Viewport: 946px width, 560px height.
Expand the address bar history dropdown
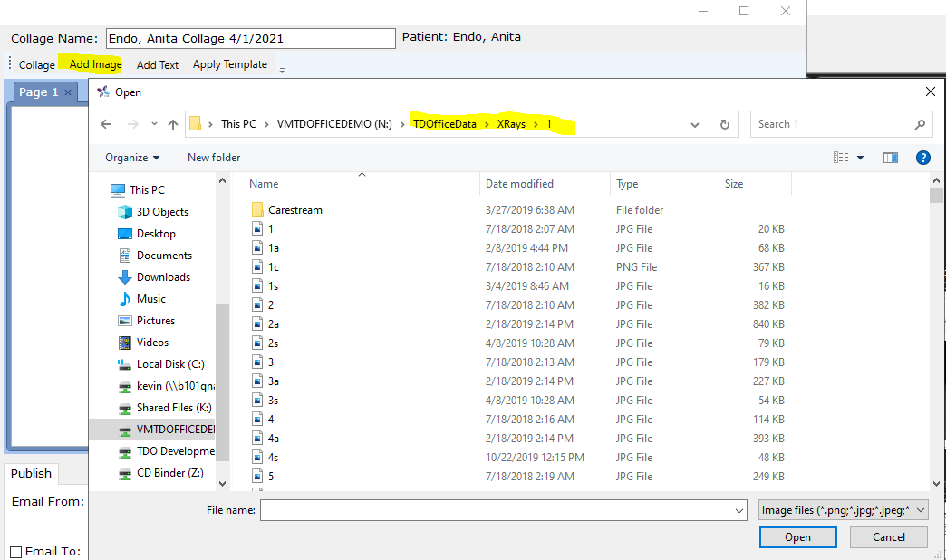coord(694,124)
